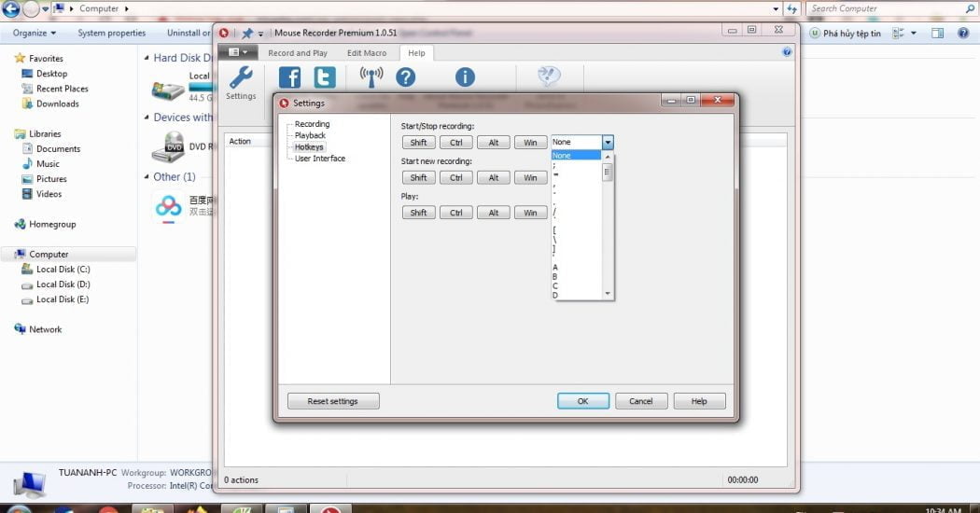
Task: Toggle Alt for Start new recording
Action: pos(494,177)
